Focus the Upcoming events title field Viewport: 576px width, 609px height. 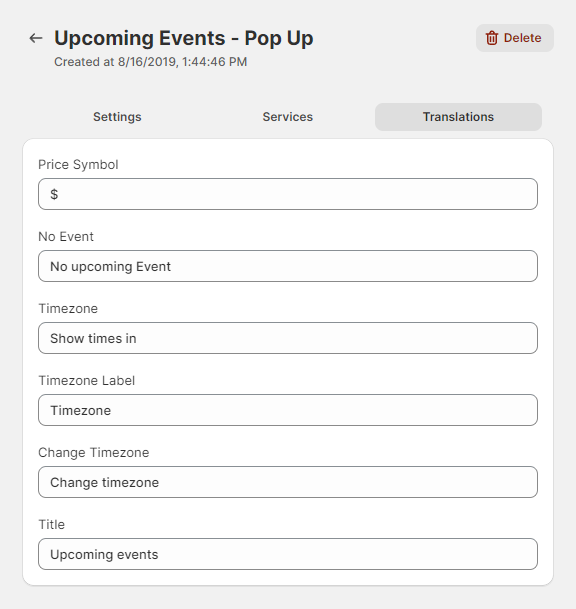[x=288, y=554]
